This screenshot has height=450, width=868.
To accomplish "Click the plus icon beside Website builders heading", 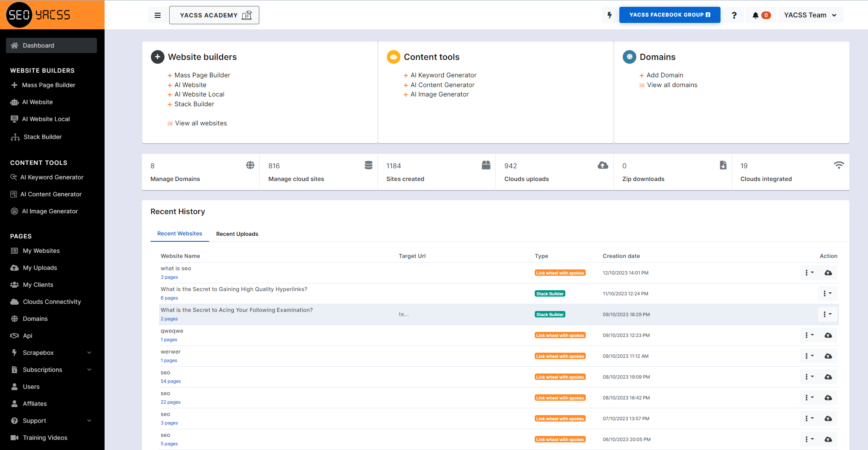I will pyautogui.click(x=158, y=57).
